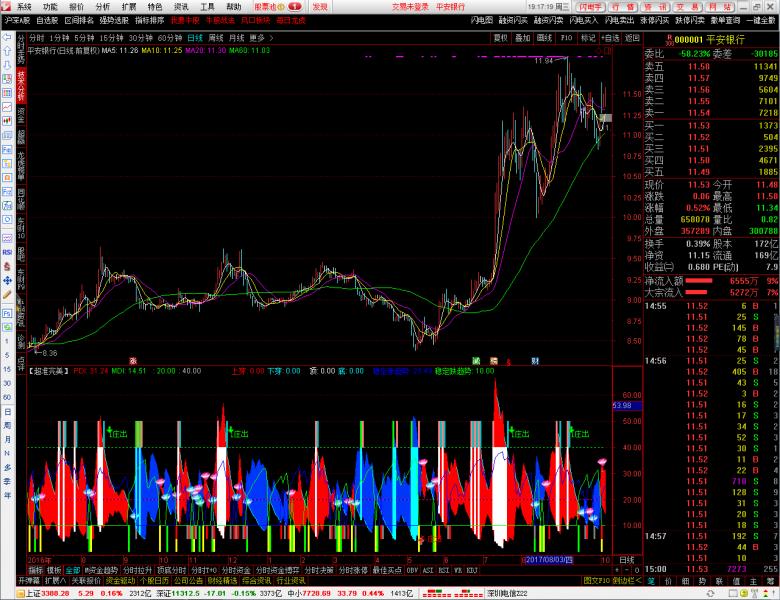Expand the 更多 periods dropdown
The height and width of the screenshot is (600, 780).
(x=262, y=38)
